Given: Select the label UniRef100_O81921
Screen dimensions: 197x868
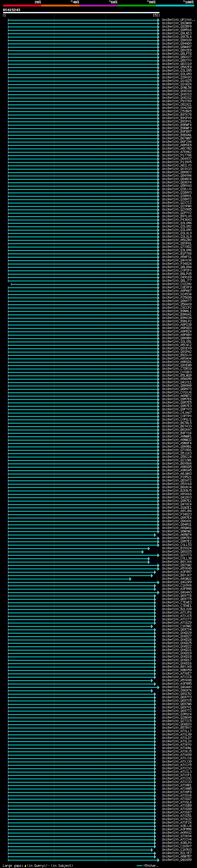Looking at the screenshot, I should point(177,104).
